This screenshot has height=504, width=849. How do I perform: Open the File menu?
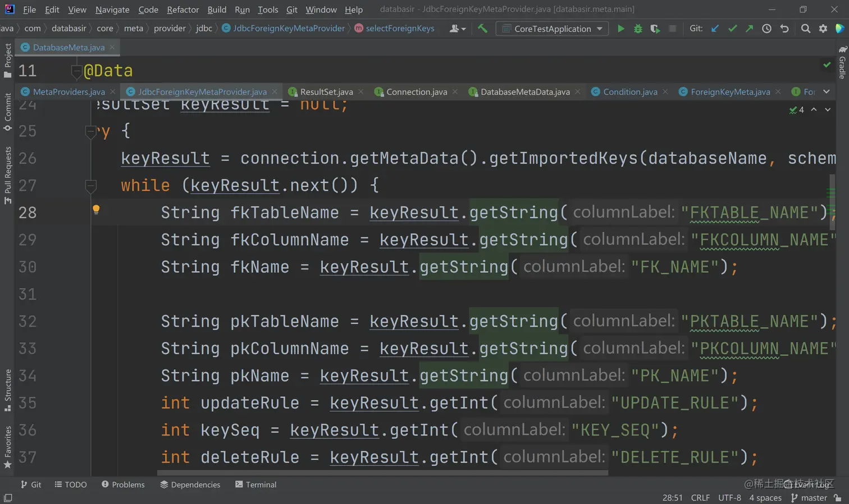29,10
